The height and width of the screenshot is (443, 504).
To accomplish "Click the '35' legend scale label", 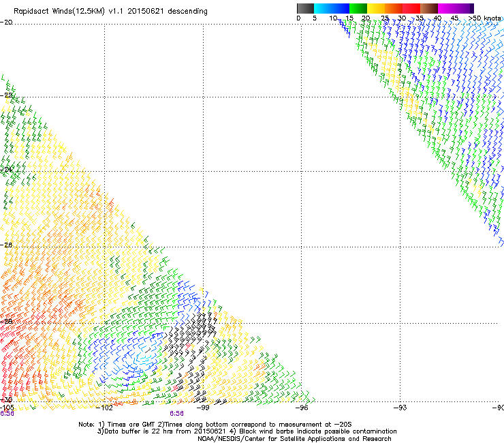I will (x=420, y=18).
